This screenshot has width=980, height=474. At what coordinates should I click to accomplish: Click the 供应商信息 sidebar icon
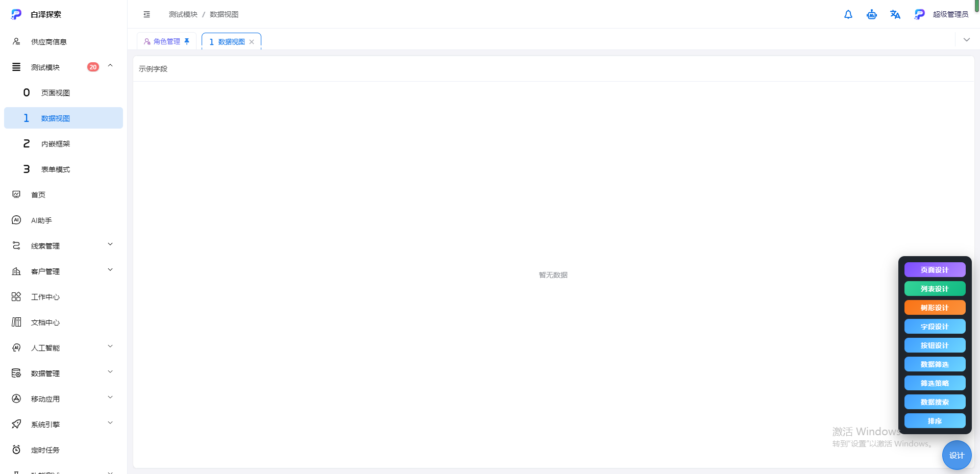pyautogui.click(x=16, y=41)
